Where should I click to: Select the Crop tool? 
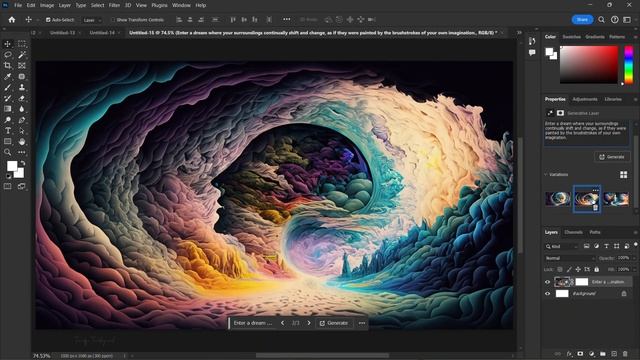[x=8, y=65]
